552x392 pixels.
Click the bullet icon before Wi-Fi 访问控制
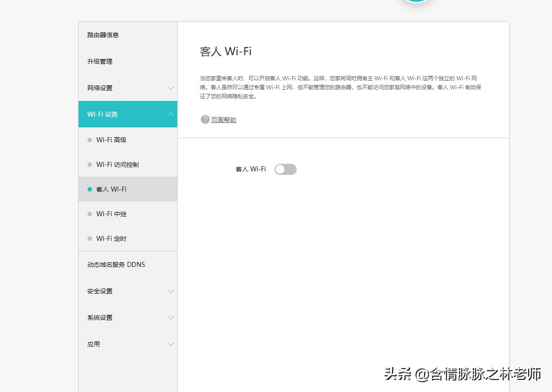pos(89,165)
